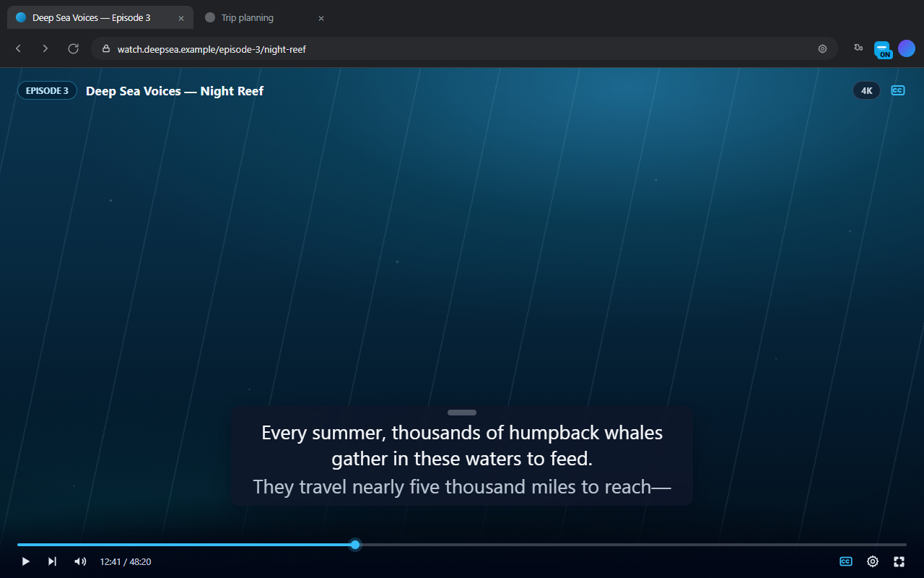
Task: Click caption line "Every summer, thousands of humpback whales"
Action: pyautogui.click(x=462, y=433)
